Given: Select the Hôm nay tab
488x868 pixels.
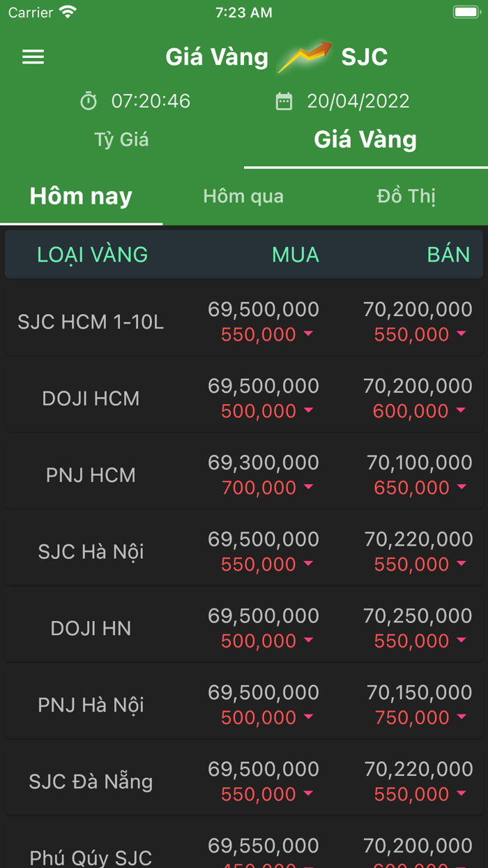Looking at the screenshot, I should [80, 196].
